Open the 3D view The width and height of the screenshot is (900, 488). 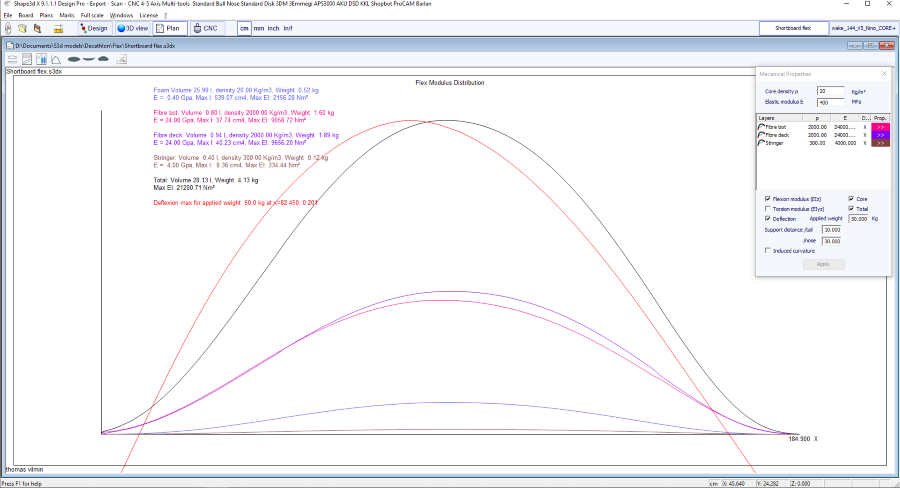point(131,28)
